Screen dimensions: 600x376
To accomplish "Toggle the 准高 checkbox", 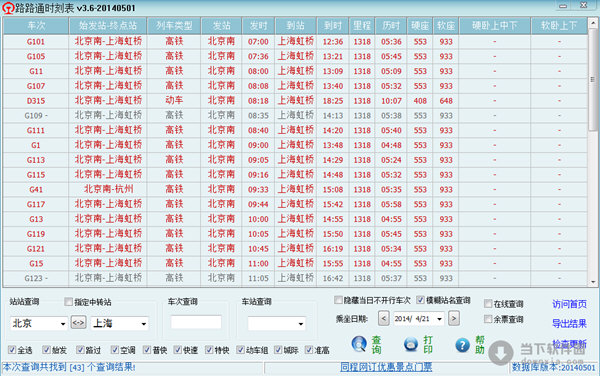I will tap(309, 350).
